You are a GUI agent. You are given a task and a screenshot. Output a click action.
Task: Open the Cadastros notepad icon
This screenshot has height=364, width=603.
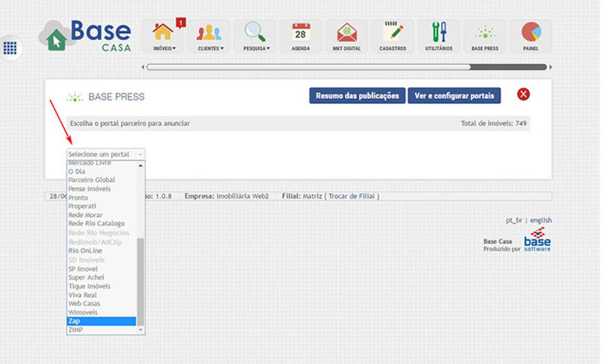(393, 35)
